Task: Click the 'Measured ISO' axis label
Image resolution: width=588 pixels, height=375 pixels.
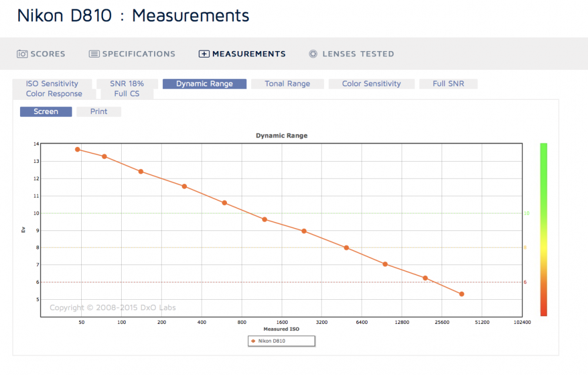Action: tap(281, 329)
